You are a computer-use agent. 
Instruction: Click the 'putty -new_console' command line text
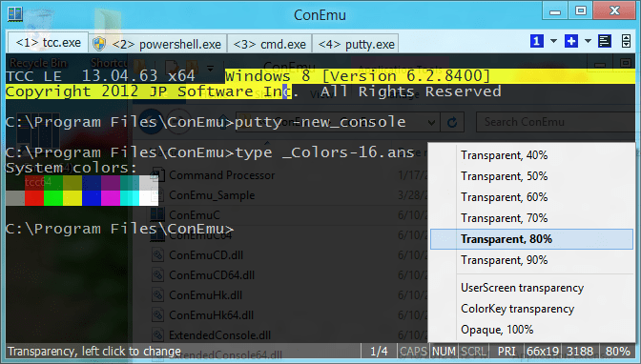(320, 122)
